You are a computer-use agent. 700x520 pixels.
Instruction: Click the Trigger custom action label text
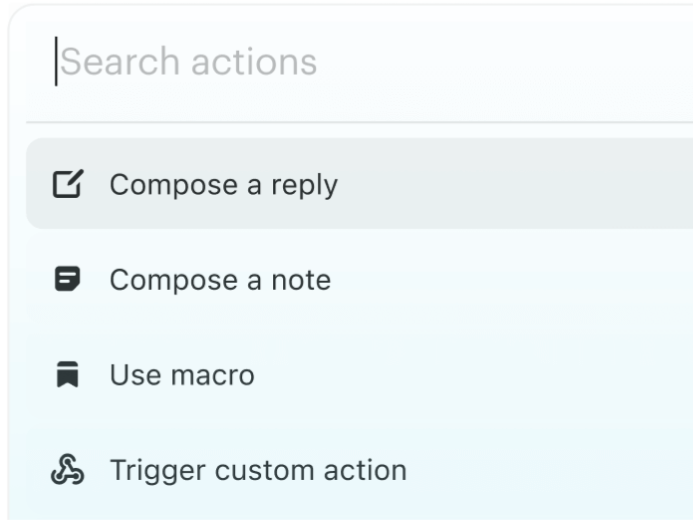click(x=258, y=470)
